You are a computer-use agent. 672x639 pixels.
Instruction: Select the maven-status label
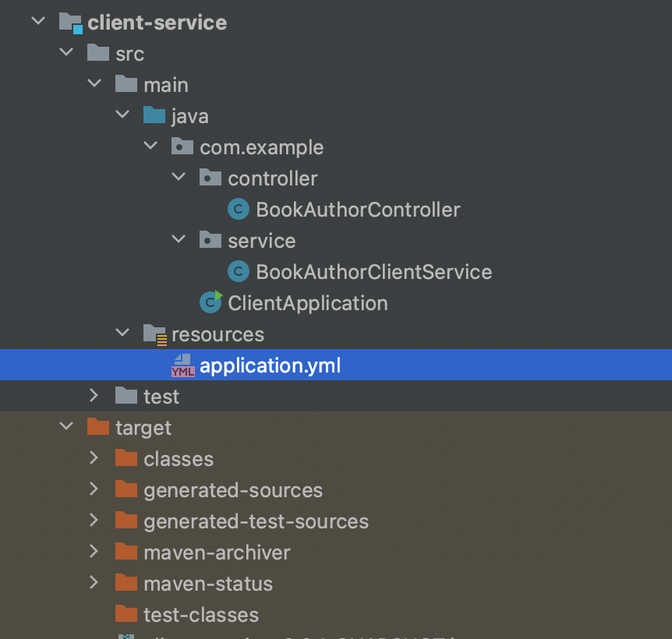[208, 584]
